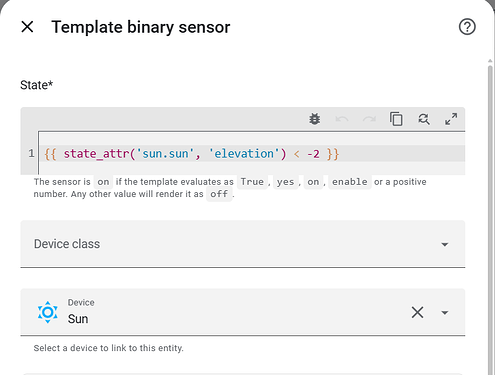Viewport: 495px width, 375px height.
Task: Open the help icon for template sensor
Action: tap(467, 27)
